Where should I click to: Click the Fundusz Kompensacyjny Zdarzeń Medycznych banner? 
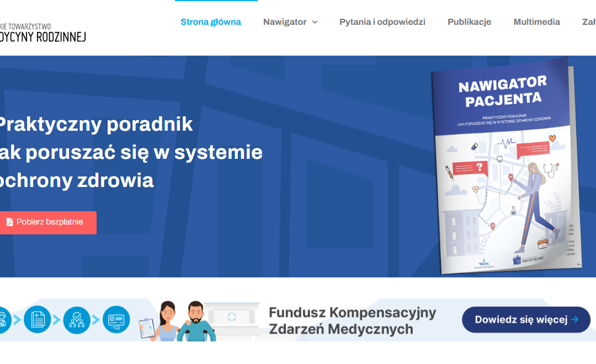(352, 320)
